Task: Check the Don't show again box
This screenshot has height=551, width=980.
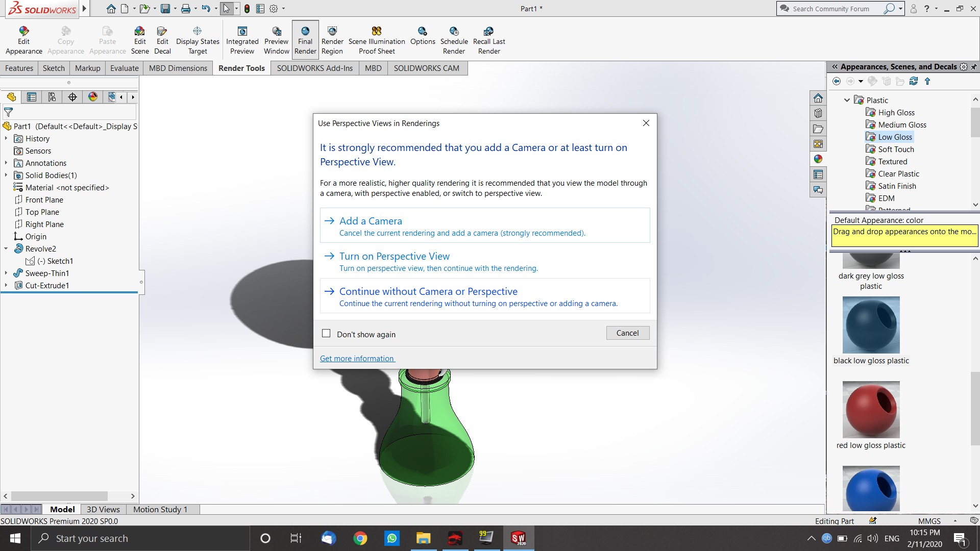Action: (326, 334)
